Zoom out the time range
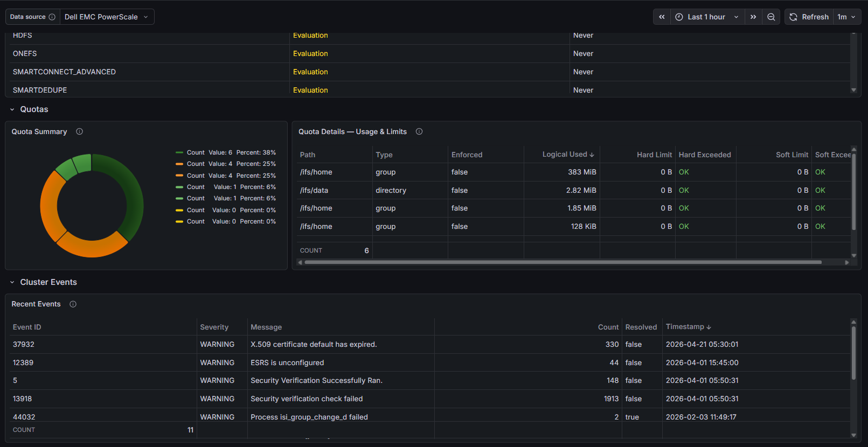This screenshot has height=447, width=868. [771, 17]
